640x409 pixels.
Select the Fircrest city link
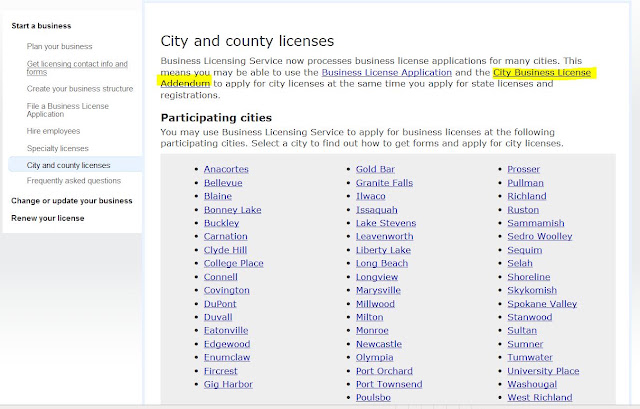click(221, 371)
